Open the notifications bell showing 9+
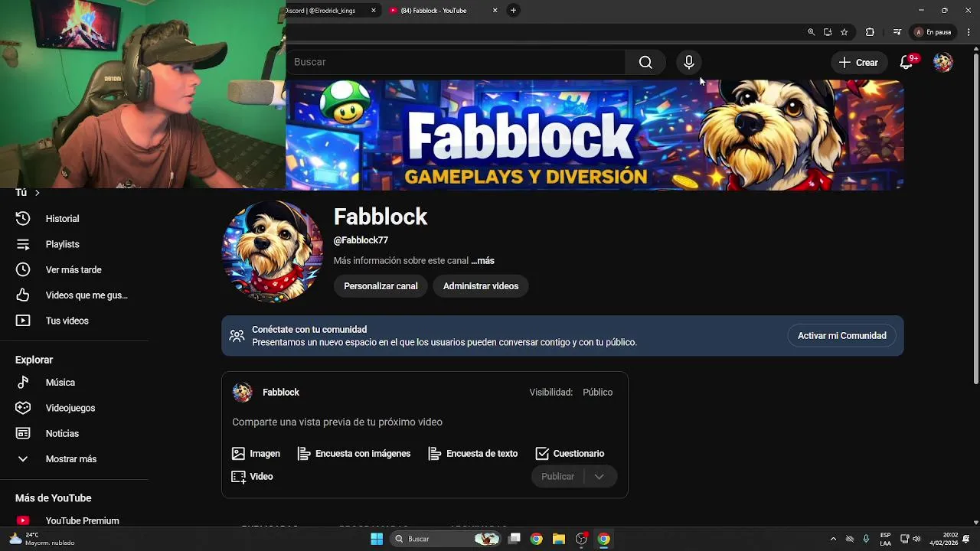The height and width of the screenshot is (551, 980). point(906,63)
